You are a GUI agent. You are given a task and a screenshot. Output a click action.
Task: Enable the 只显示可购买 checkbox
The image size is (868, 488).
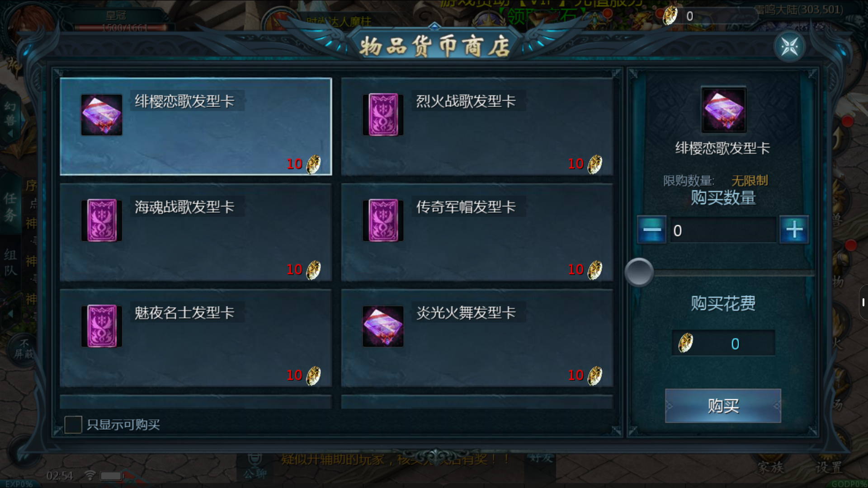click(73, 425)
